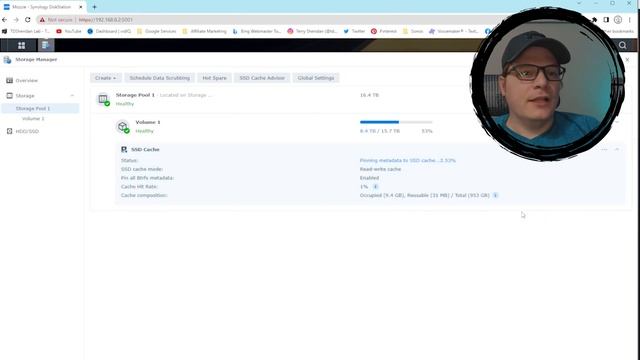Click the DSM search magnifier icon
This screenshot has width=640, height=360.
pyautogui.click(x=622, y=45)
